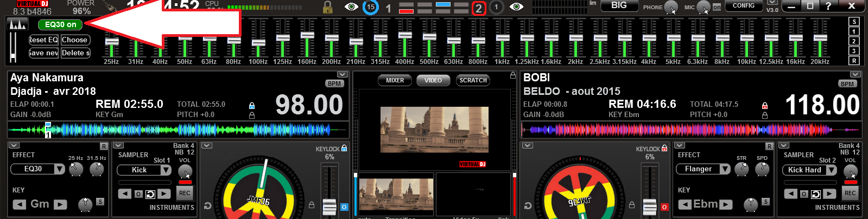
Task: Shift key down from Gm with left arrow
Action: pos(20,205)
